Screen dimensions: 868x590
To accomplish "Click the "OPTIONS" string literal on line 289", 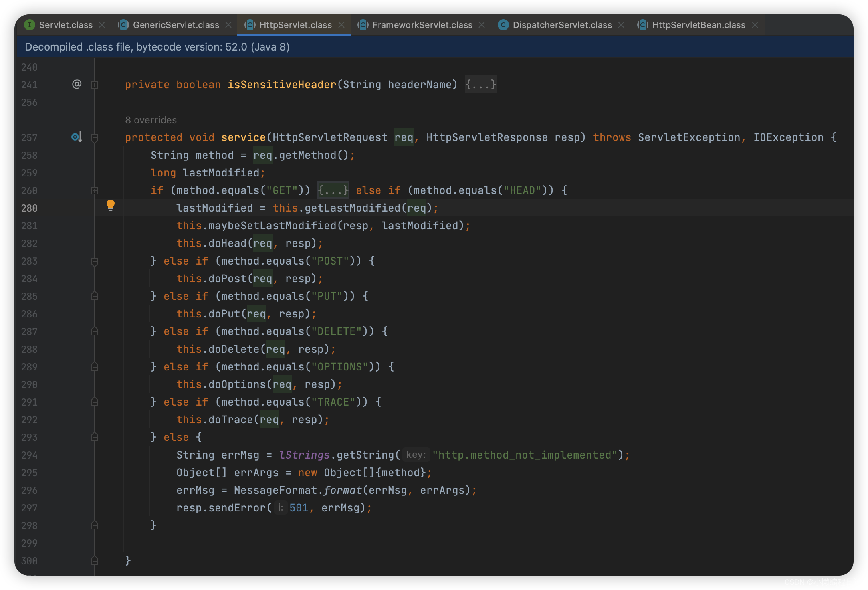I will pyautogui.click(x=340, y=367).
